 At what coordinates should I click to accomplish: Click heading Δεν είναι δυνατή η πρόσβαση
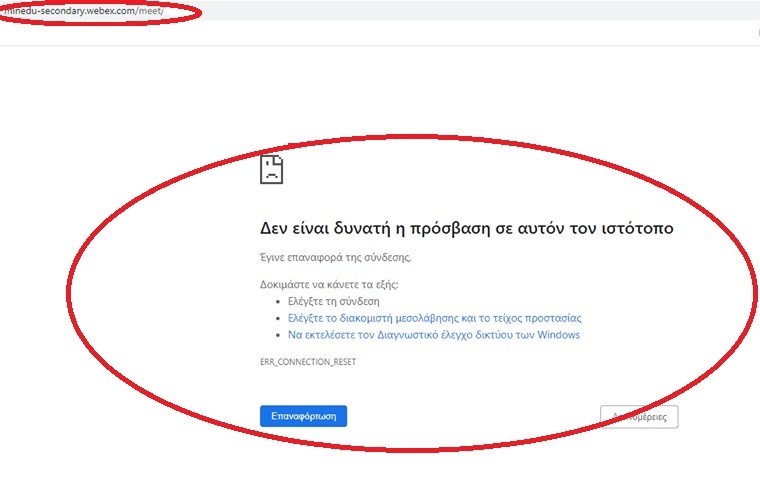click(466, 228)
